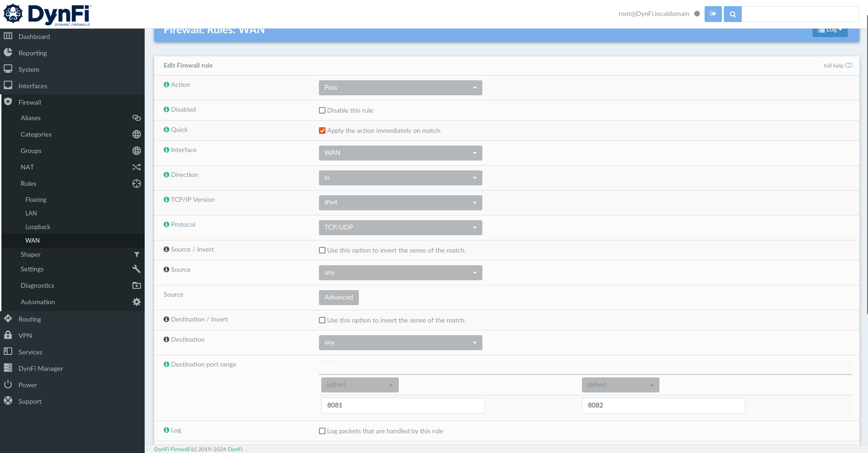Click the DynFi octopus logo
The height and width of the screenshot is (453, 868).
point(13,14)
